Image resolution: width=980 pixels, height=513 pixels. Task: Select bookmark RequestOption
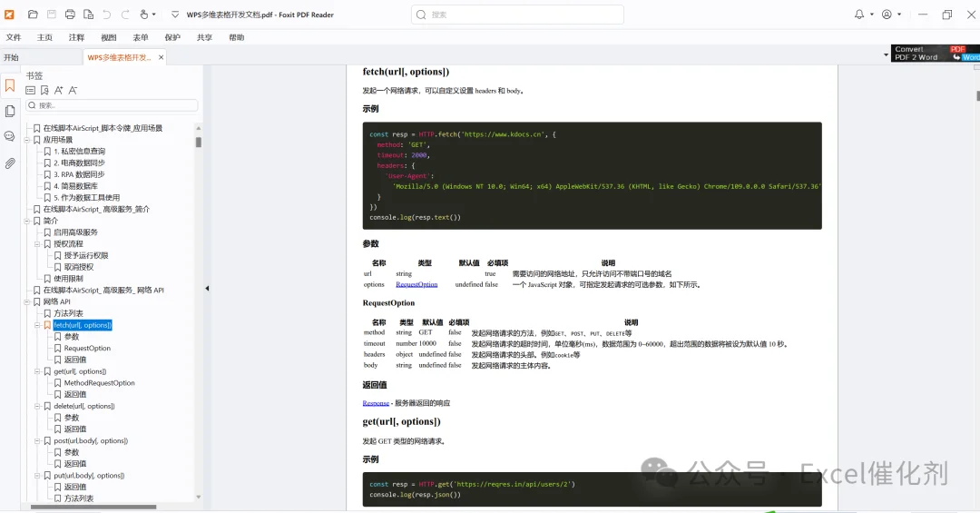(87, 348)
